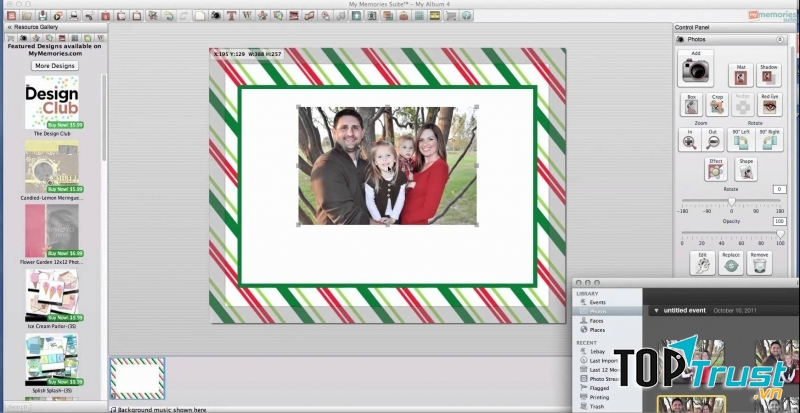Click the Resource Gallery scrollbar
800x413 pixels.
(104, 117)
